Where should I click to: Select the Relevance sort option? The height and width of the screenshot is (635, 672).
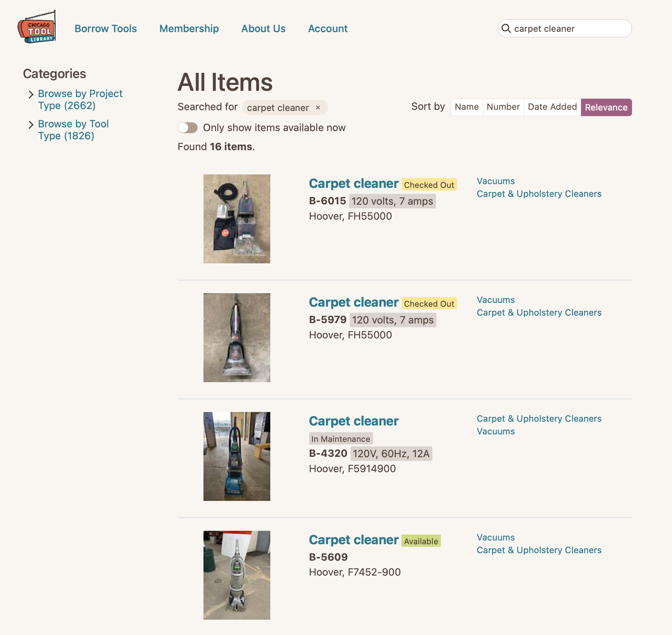(x=606, y=108)
